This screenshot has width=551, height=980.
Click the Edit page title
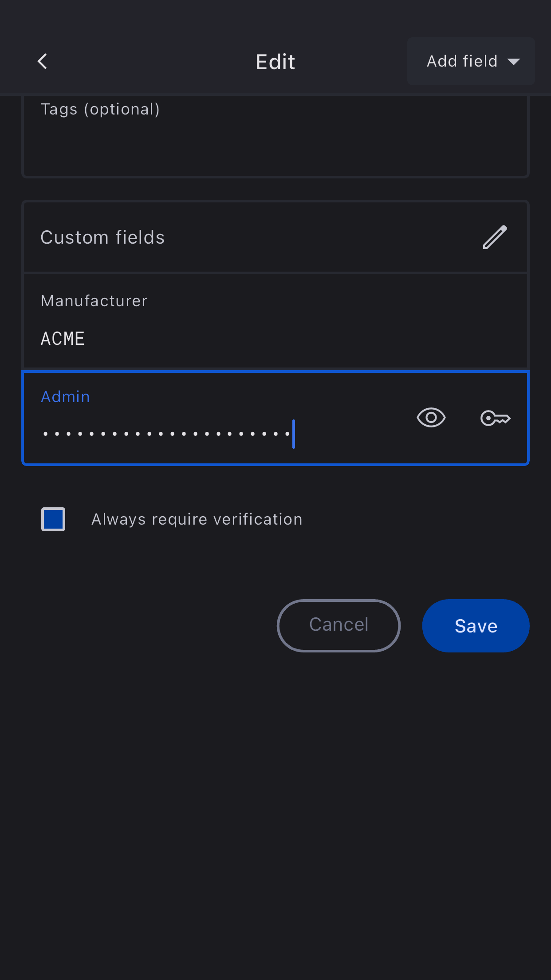(x=275, y=62)
